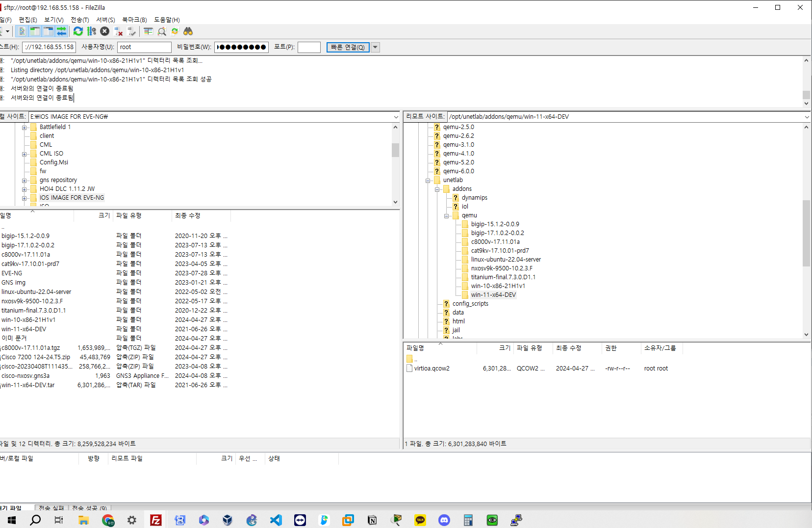This screenshot has height=528, width=812.
Task: Toggle local directory tree display icon
Action: (35, 31)
